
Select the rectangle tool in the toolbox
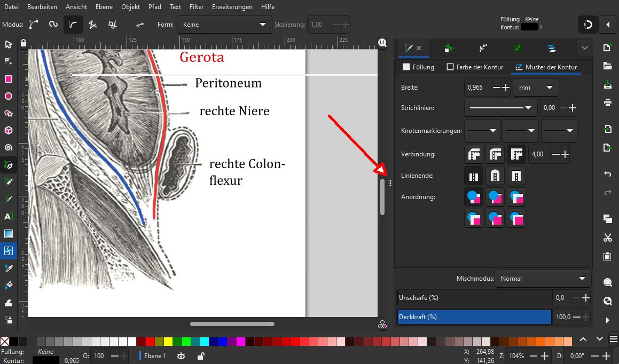pos(9,79)
